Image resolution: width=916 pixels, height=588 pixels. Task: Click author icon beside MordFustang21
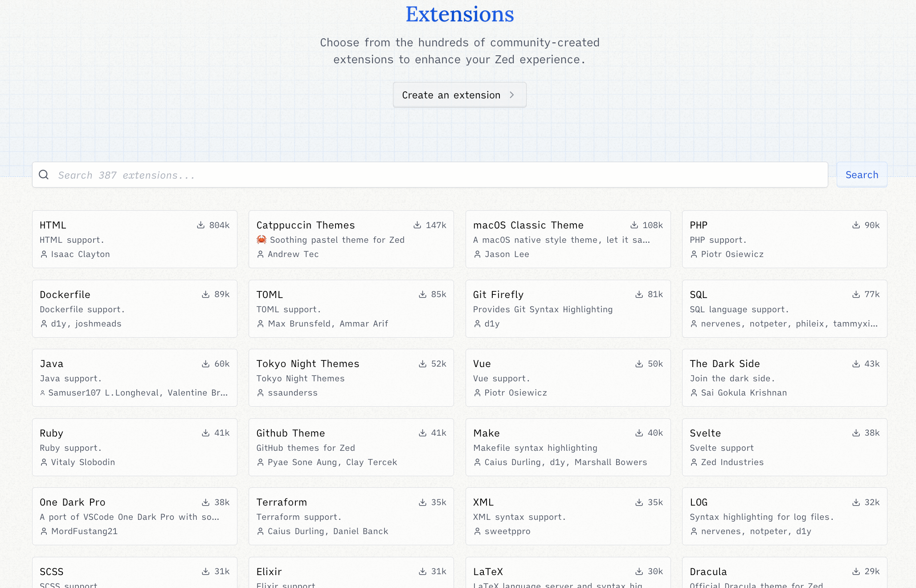point(44,531)
